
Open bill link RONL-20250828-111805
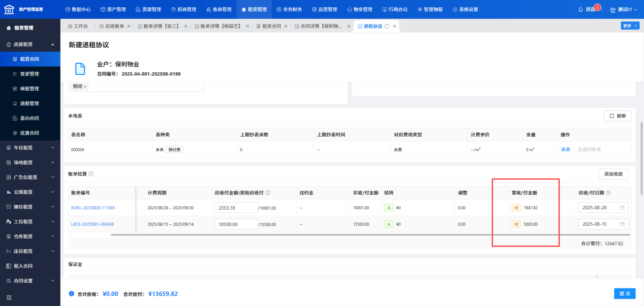pyautogui.click(x=93, y=208)
